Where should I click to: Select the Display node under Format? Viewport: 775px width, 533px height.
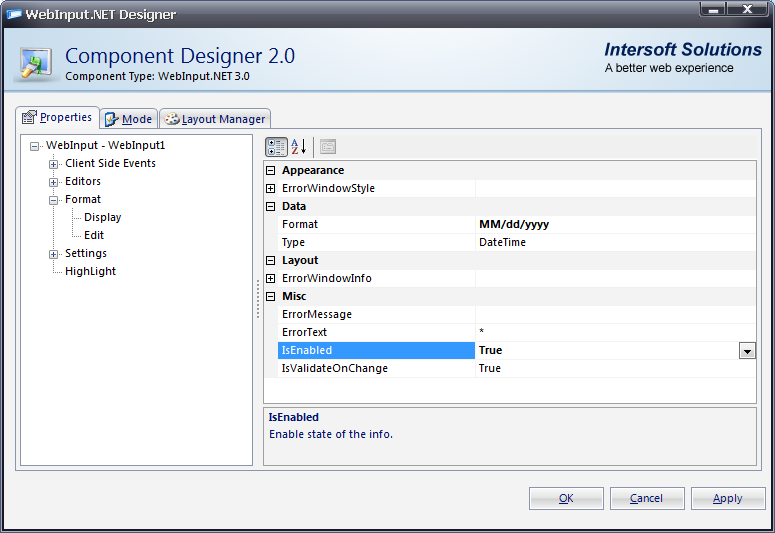point(102,217)
